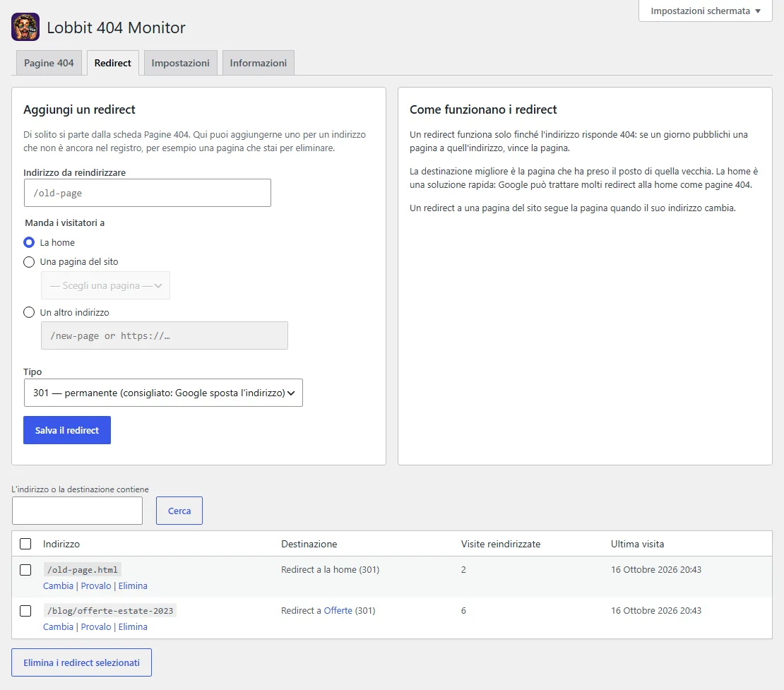This screenshot has width=784, height=690.
Task: Click the Destinazione column header
Action: coord(309,544)
